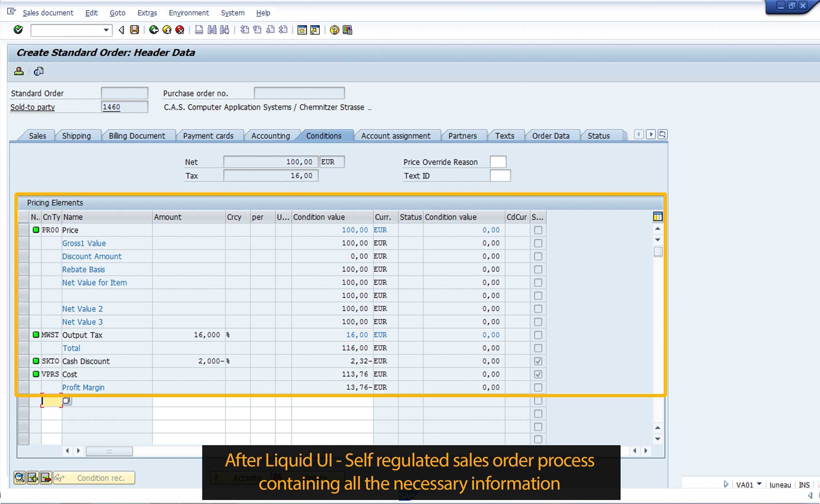The image size is (820, 504).
Task: Click the condition detail magnifier icon
Action: [x=19, y=478]
